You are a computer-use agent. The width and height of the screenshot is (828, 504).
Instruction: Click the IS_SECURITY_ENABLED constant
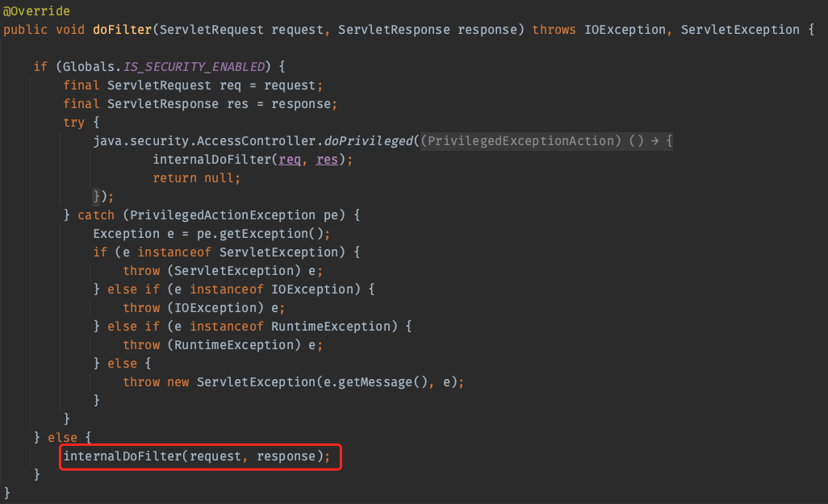pos(194,67)
